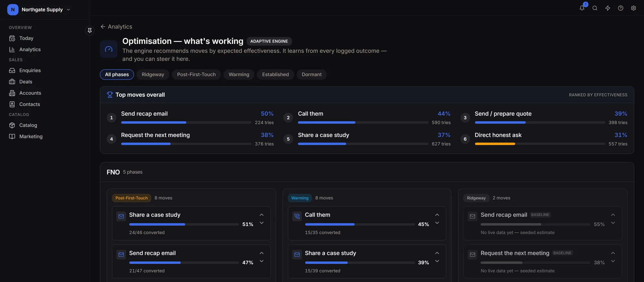
Task: Open the settings gear icon
Action: [x=633, y=8]
